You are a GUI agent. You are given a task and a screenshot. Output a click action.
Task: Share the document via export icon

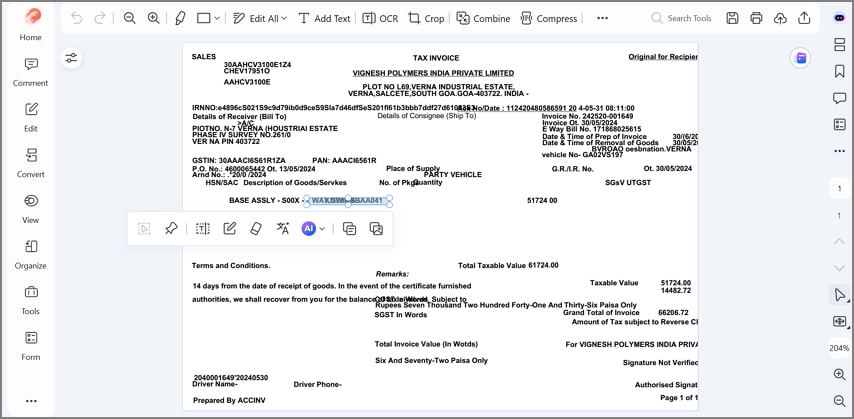coord(804,19)
